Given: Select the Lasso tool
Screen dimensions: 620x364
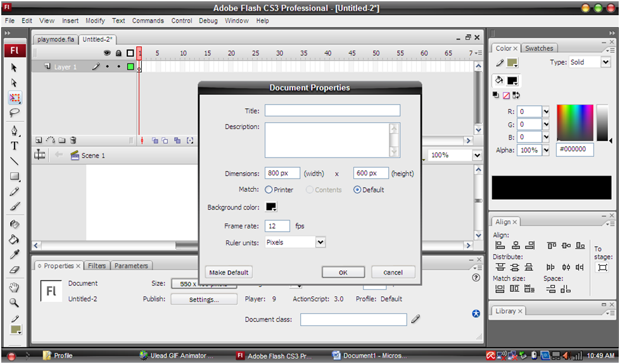Looking at the screenshot, I should tap(14, 113).
